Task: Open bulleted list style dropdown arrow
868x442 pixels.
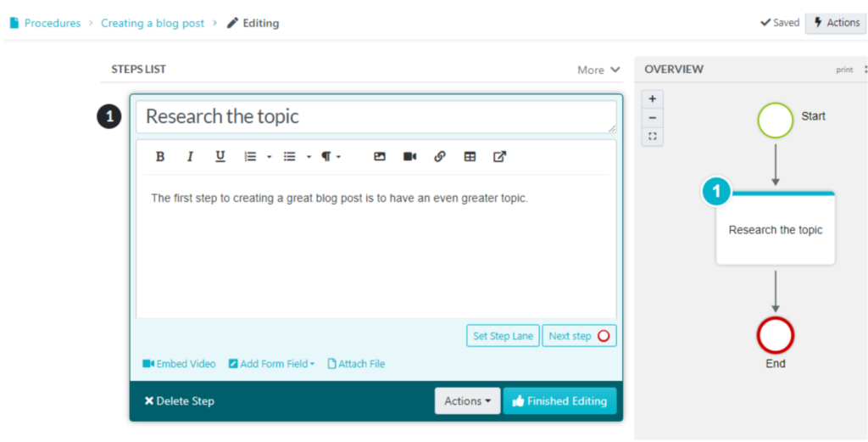Action: [x=309, y=157]
